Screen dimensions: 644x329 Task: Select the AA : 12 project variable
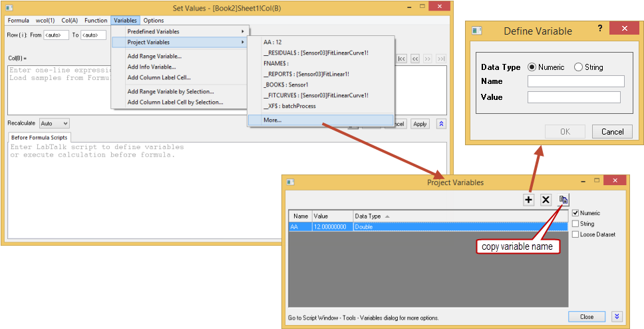pos(321,42)
